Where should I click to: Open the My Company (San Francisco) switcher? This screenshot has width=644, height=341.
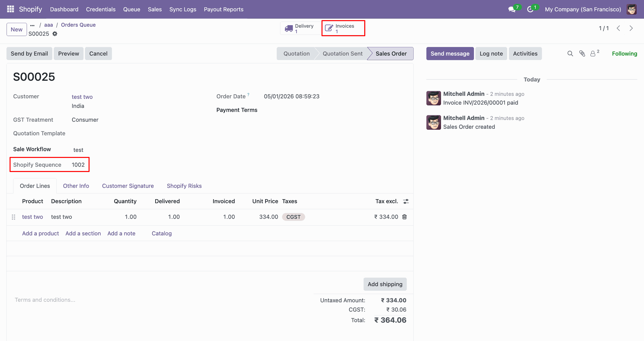coord(583,9)
